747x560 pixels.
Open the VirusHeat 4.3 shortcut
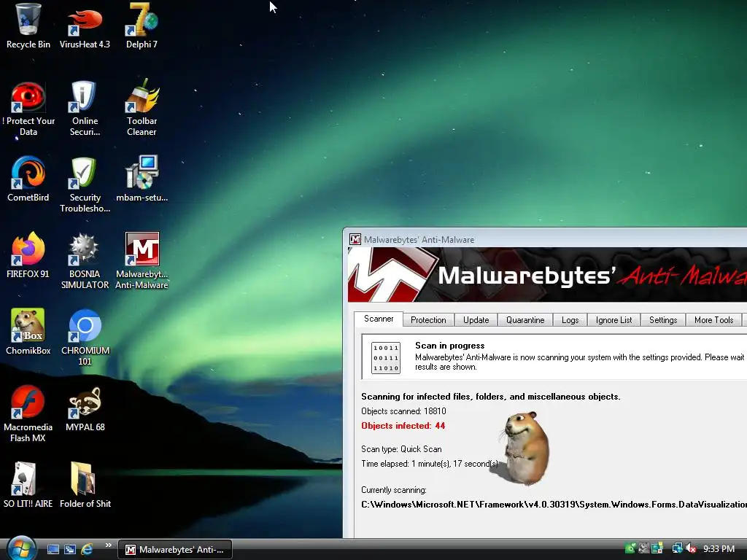[x=85, y=26]
